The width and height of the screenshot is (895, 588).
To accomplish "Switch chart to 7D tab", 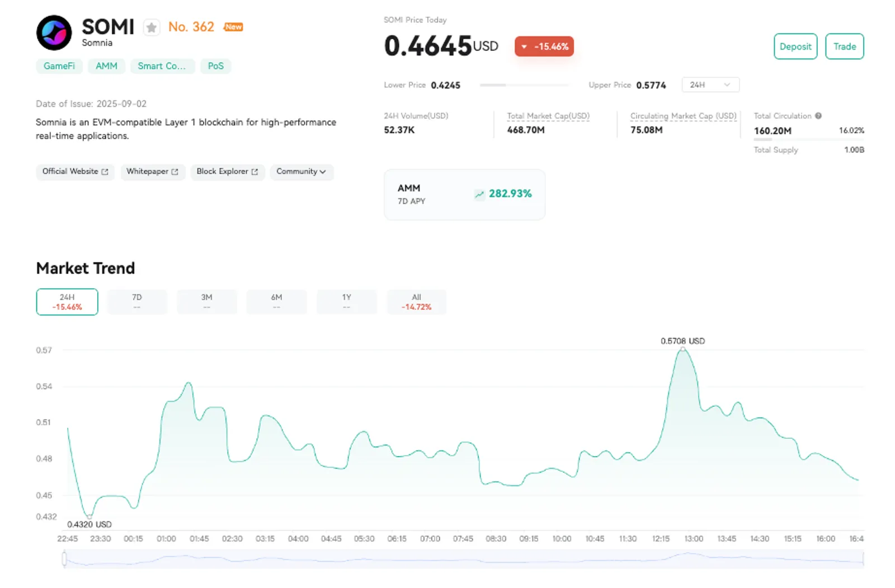I will click(x=137, y=302).
